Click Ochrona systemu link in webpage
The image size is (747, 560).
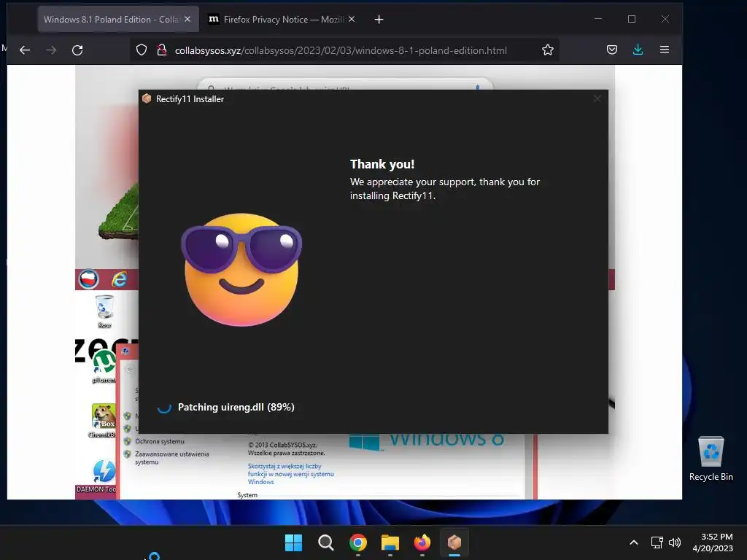[160, 441]
